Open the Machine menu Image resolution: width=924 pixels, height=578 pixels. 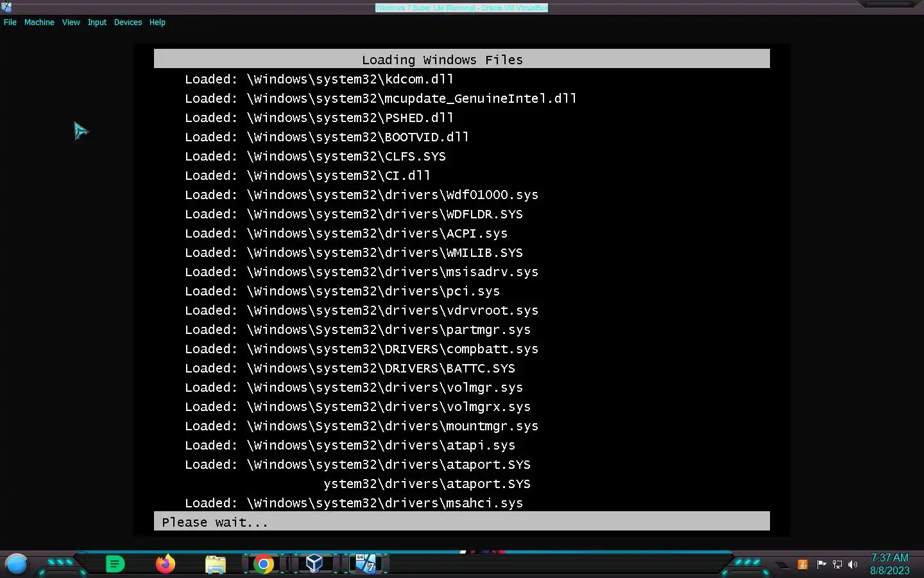pyautogui.click(x=39, y=22)
